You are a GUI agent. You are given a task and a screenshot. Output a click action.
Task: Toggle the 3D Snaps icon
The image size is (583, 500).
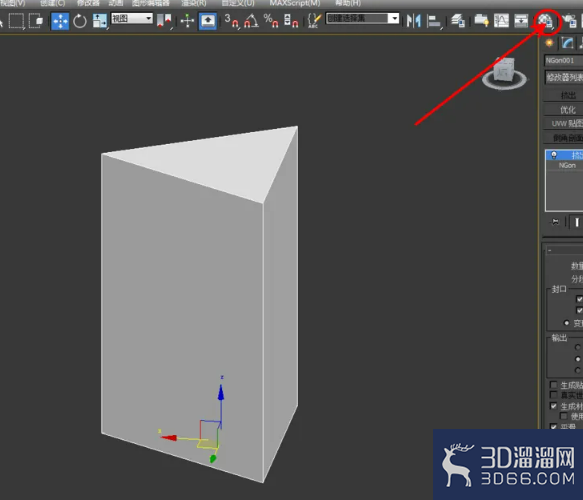231,21
